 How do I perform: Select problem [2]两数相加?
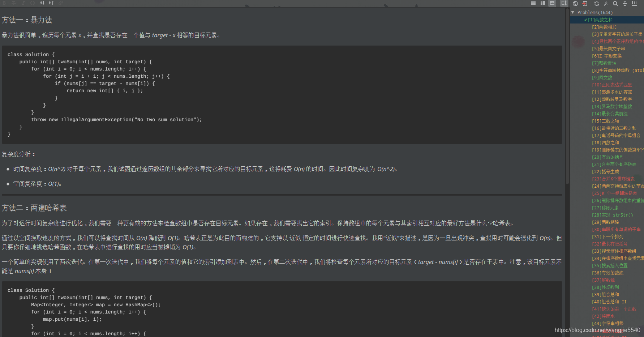pos(604,27)
